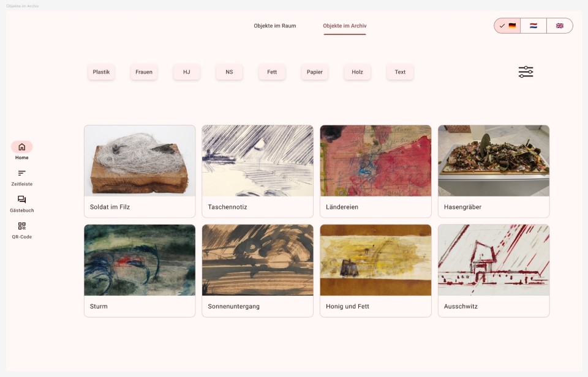This screenshot has width=588, height=377.
Task: Open the Gästebuch guestbook icon
Action: [22, 200]
